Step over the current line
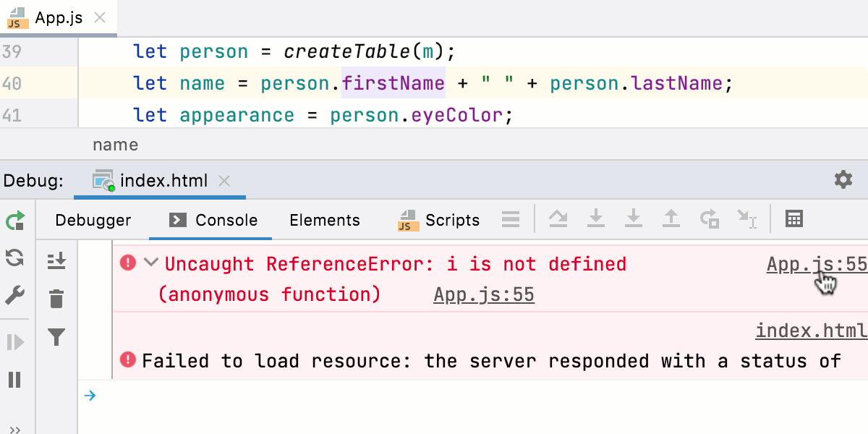Image resolution: width=868 pixels, height=434 pixels. coord(558,221)
